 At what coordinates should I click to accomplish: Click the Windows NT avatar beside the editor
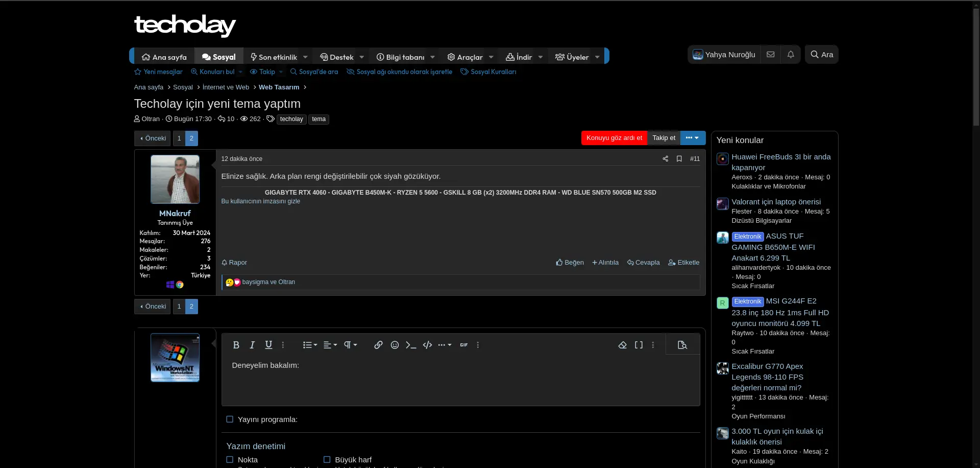pyautogui.click(x=175, y=358)
